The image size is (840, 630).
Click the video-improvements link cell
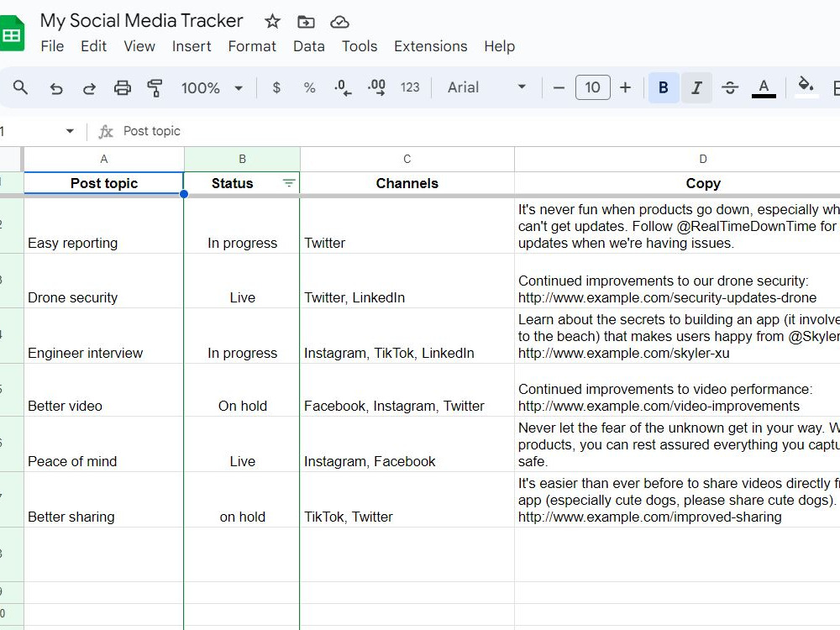677,390
